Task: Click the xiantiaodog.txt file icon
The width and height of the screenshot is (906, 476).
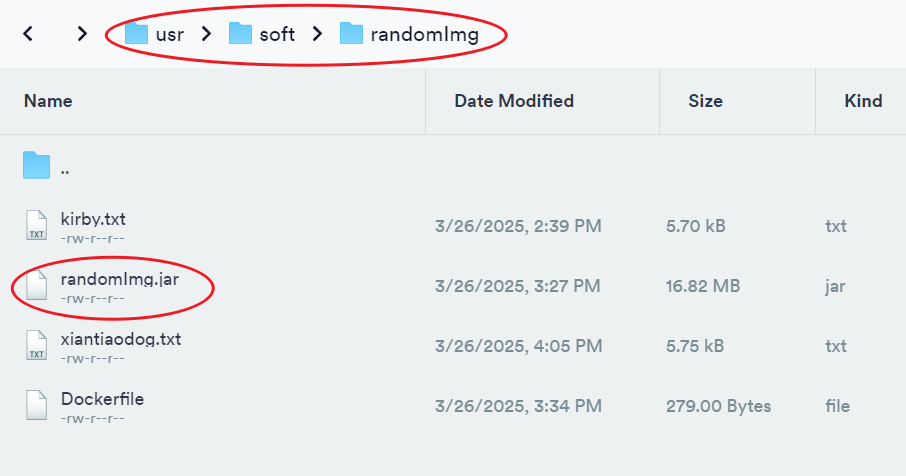Action: (x=36, y=346)
